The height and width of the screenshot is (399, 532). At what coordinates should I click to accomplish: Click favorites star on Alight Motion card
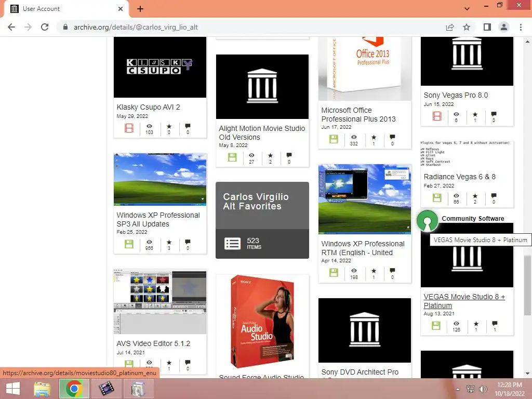270,155
